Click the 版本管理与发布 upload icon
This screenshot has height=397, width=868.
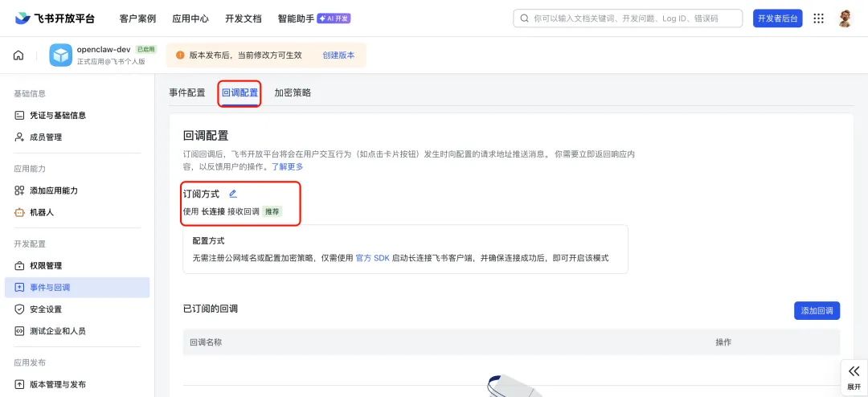[19, 384]
